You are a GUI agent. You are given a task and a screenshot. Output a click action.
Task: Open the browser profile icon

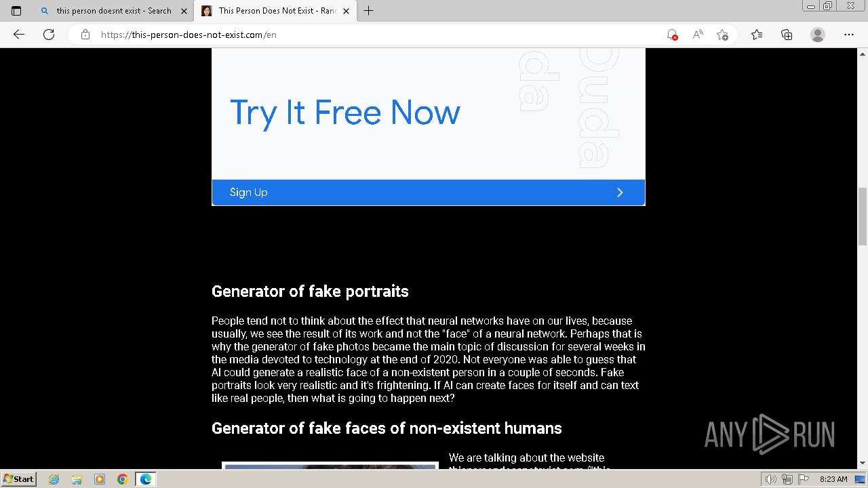(x=818, y=35)
